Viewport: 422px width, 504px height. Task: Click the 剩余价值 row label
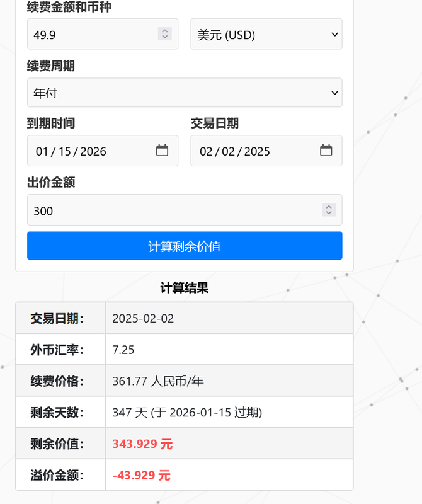[57, 444]
